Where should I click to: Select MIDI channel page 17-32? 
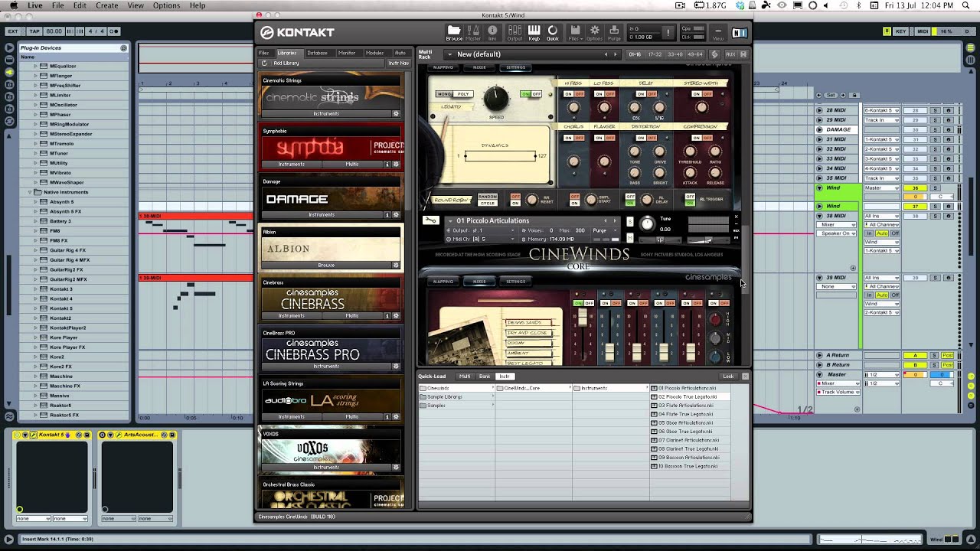click(x=655, y=54)
